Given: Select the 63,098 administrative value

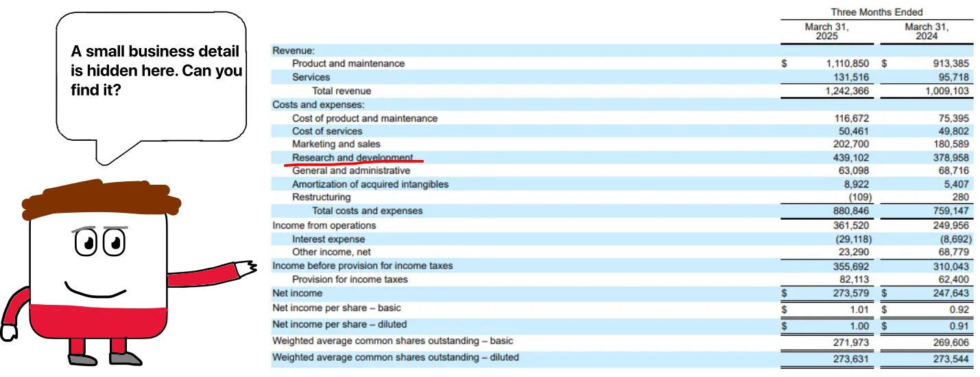Looking at the screenshot, I should pyautogui.click(x=854, y=170).
